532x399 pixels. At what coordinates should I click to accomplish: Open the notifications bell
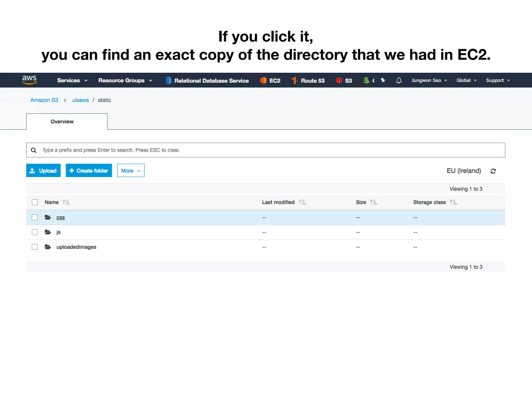399,81
